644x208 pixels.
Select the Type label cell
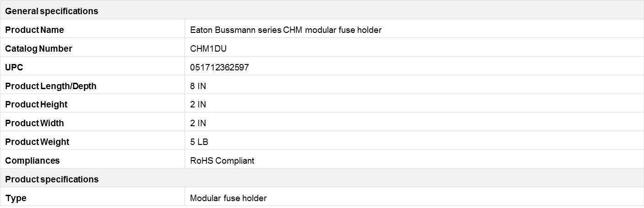[x=92, y=198]
